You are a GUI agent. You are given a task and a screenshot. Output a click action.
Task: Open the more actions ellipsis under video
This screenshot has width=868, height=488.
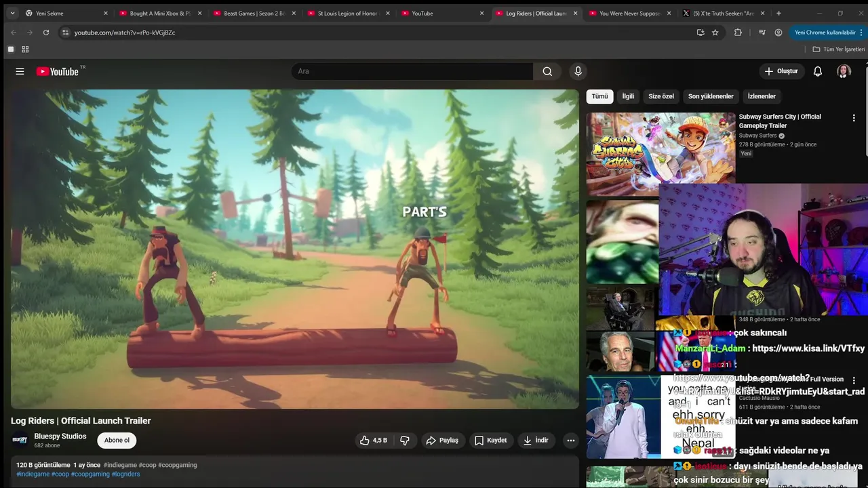point(571,441)
